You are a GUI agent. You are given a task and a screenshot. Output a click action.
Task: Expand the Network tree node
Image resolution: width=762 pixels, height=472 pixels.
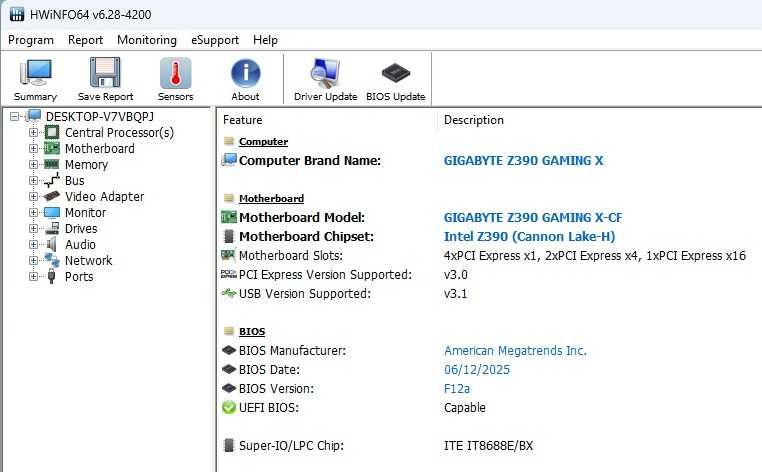tap(33, 261)
